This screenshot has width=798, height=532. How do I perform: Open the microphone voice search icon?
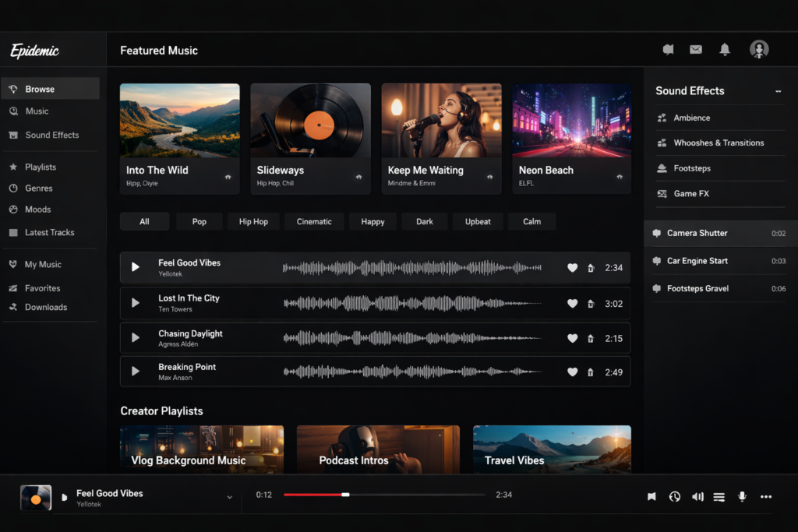tap(742, 496)
